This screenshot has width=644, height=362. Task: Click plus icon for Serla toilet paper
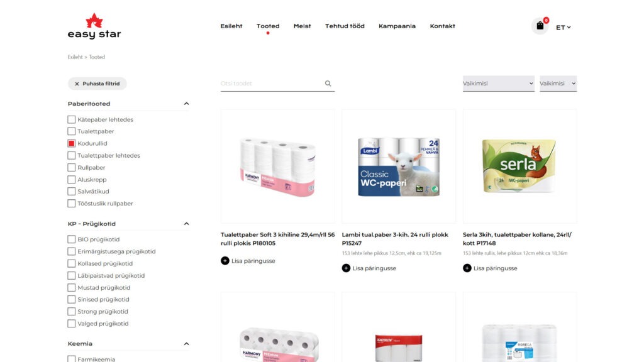tap(467, 268)
